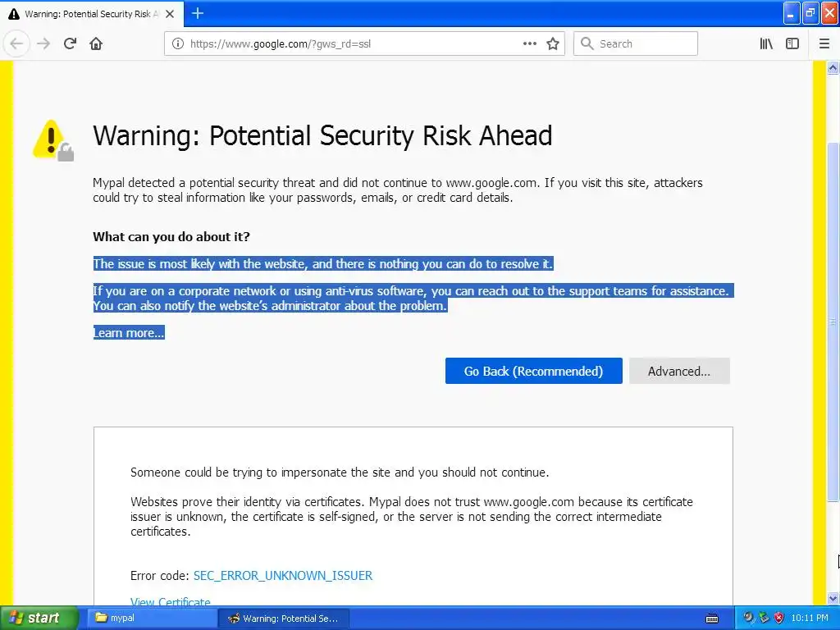Open the Advanced... options
The width and height of the screenshot is (840, 630).
[x=679, y=371]
